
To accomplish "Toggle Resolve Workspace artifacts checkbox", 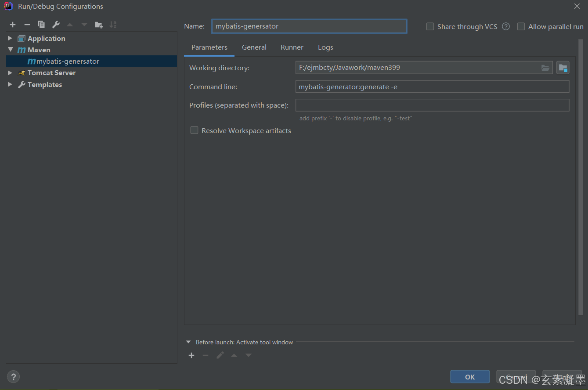I will [194, 130].
